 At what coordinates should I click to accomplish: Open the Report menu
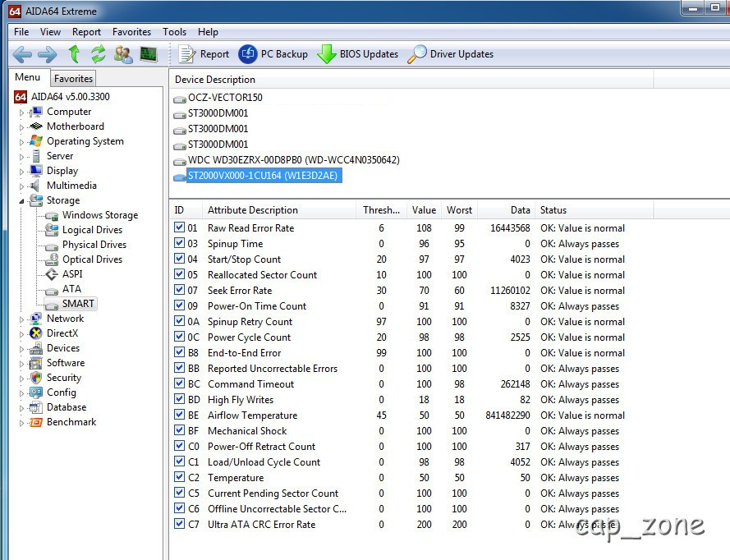click(x=86, y=32)
